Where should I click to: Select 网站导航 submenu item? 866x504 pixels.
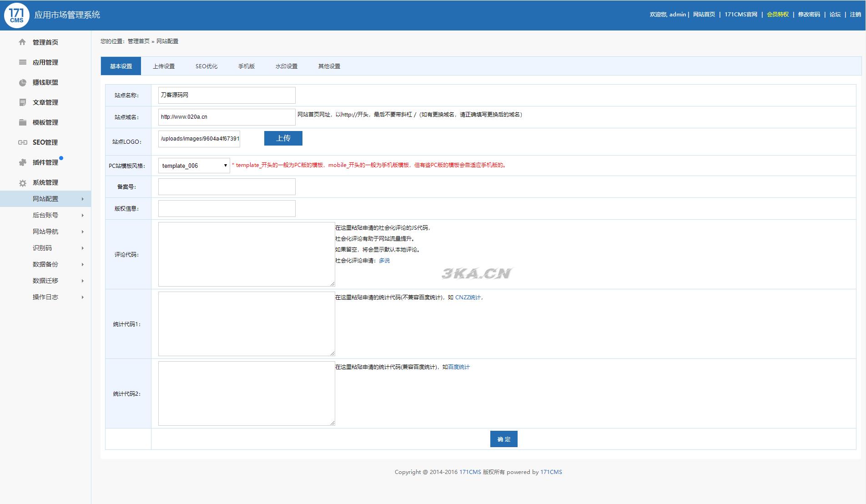(x=45, y=232)
